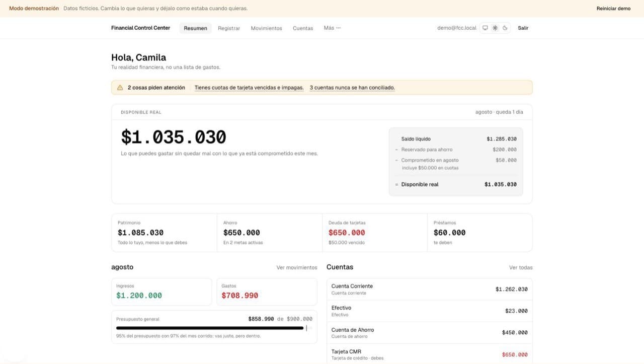644x364 pixels.
Task: Open the Financial Control Center home link
Action: 141,28
